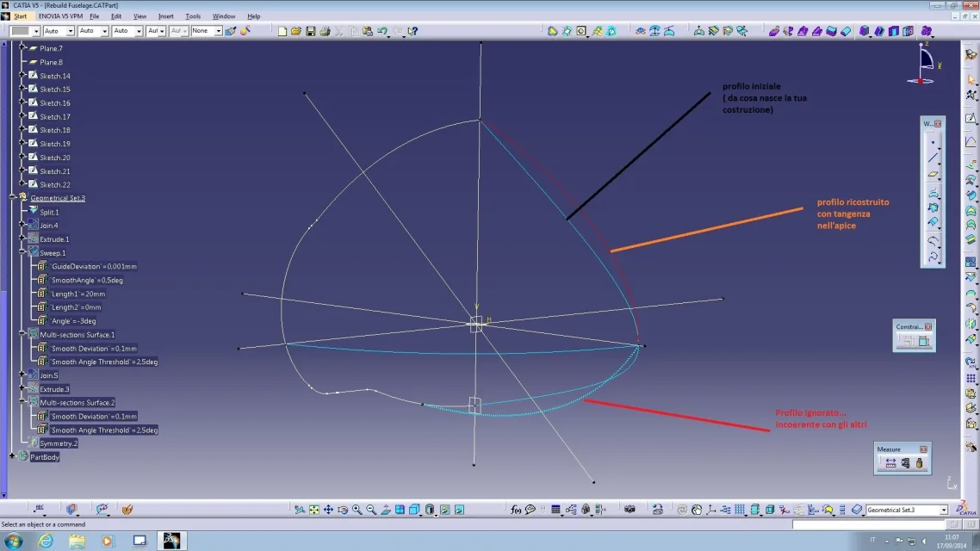Select the Line tool in the wireframe toolbar
980x551 pixels.
coord(933,158)
